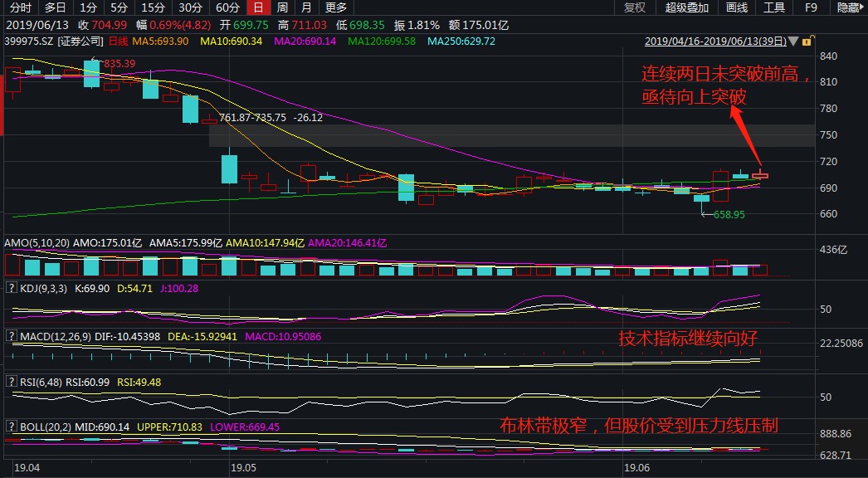This screenshot has height=478, width=868.
Task: Open the 超级叠加 overlay menu
Action: tap(687, 7)
